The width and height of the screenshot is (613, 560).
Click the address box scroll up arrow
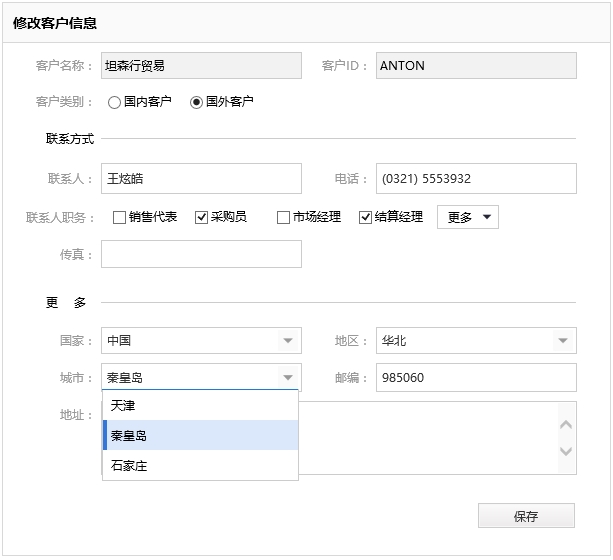point(566,425)
